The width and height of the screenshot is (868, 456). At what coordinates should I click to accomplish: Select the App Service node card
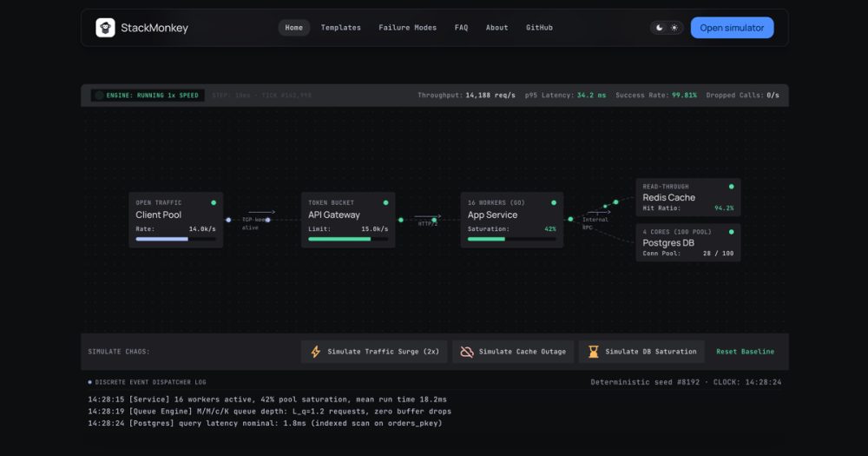pyautogui.click(x=512, y=220)
